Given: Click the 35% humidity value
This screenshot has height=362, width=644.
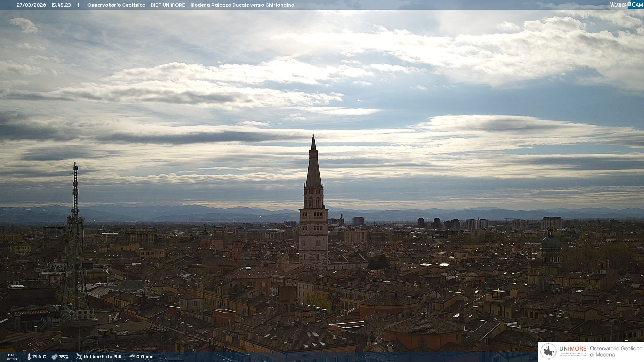Looking at the screenshot, I should [64, 357].
